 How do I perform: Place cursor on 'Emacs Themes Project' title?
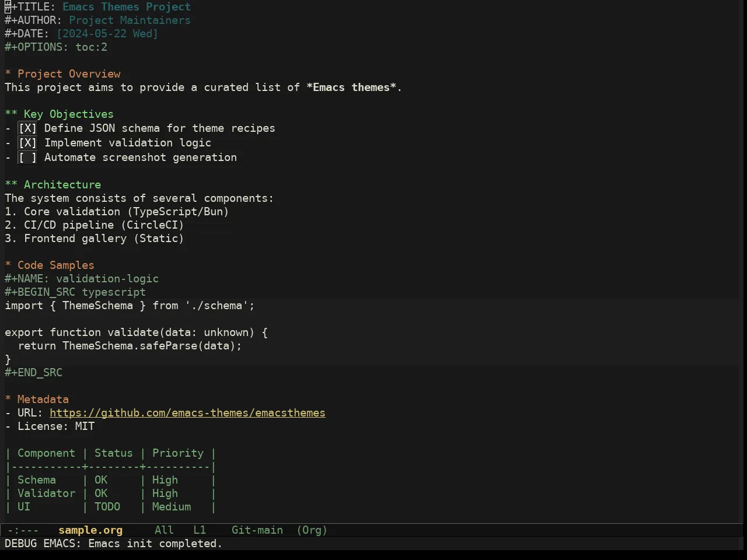click(x=127, y=7)
